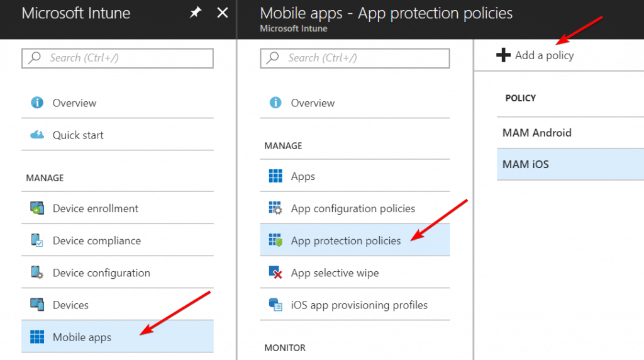Click the iOS app provisioning profiles icon
This screenshot has width=644, height=360.
tap(275, 305)
